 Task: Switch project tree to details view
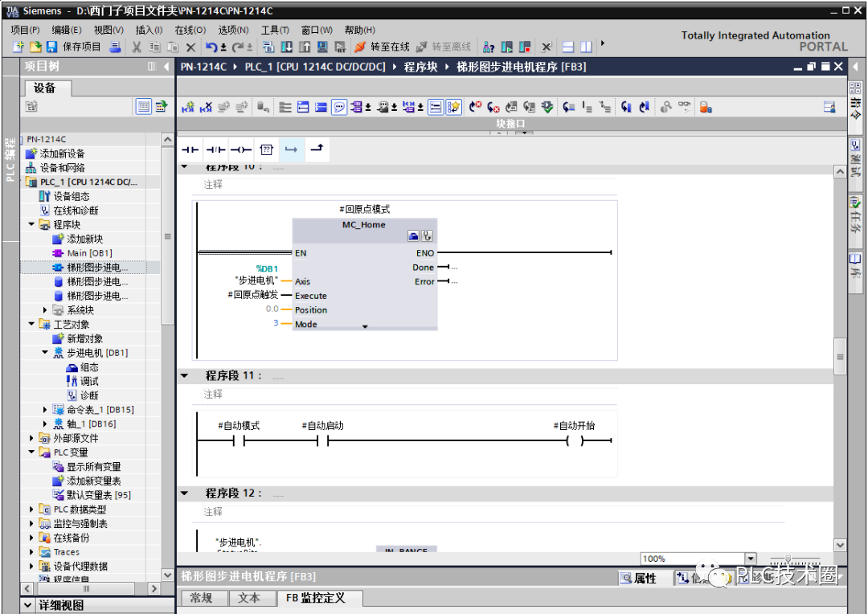click(x=143, y=106)
